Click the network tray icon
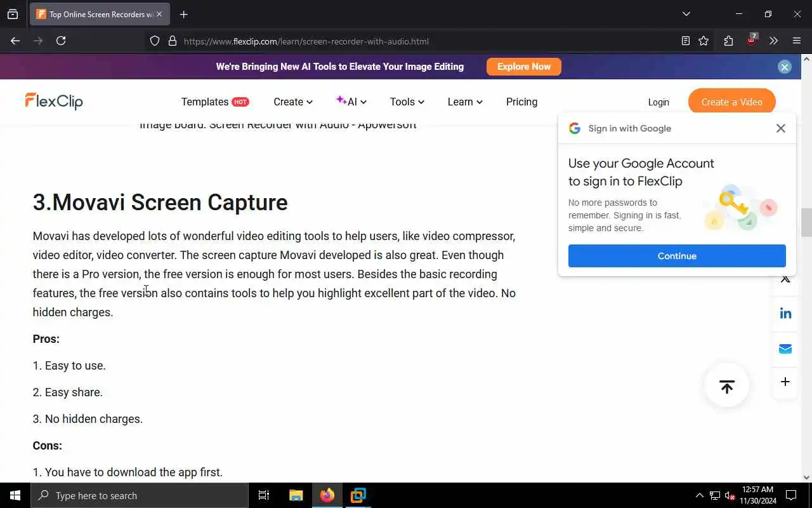 [x=715, y=495]
